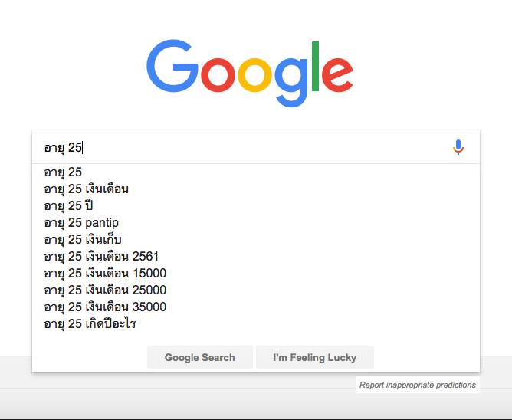The height and width of the screenshot is (420, 512).
Task: Select suggestion "อายุ 25 เงินเดือน"
Action: (87, 189)
